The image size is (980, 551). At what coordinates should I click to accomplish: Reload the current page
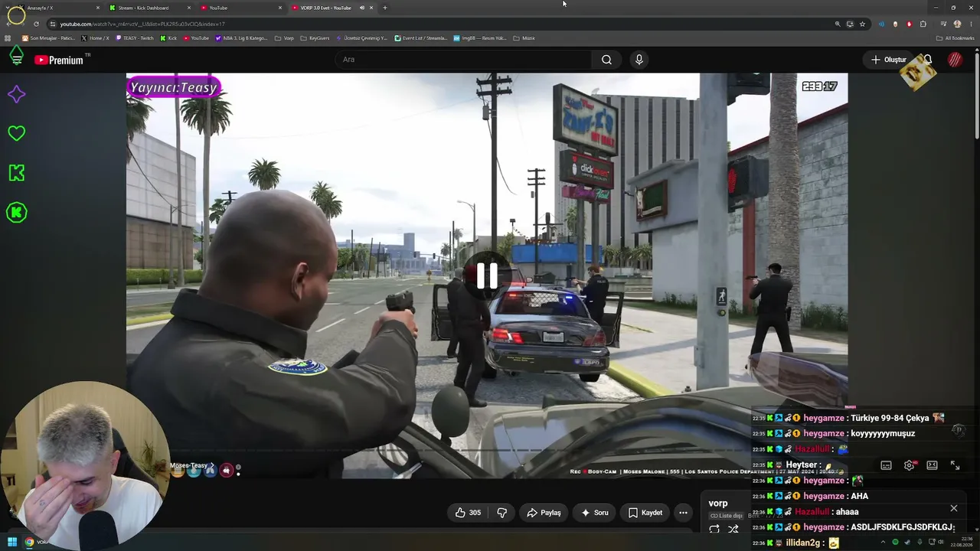(36, 24)
